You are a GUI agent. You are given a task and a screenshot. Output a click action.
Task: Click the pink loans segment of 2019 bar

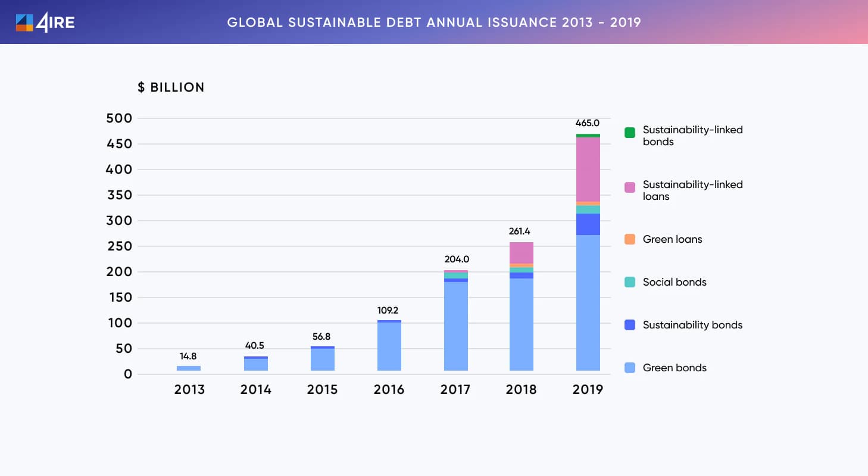pyautogui.click(x=588, y=170)
